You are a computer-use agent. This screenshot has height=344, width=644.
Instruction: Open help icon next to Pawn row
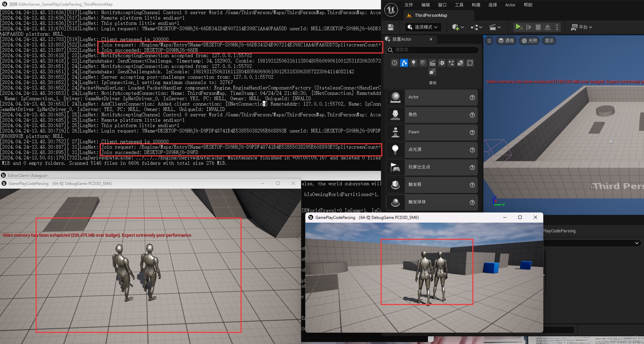pos(472,132)
